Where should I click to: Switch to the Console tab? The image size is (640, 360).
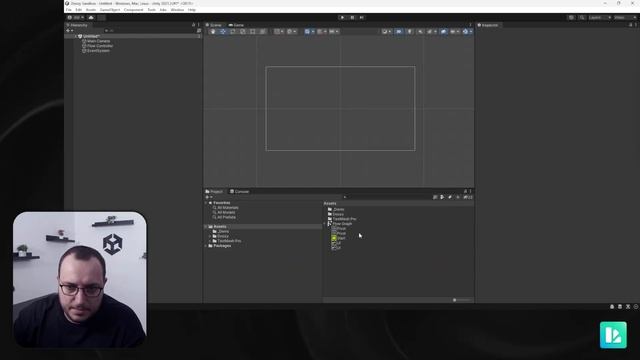coord(240,191)
